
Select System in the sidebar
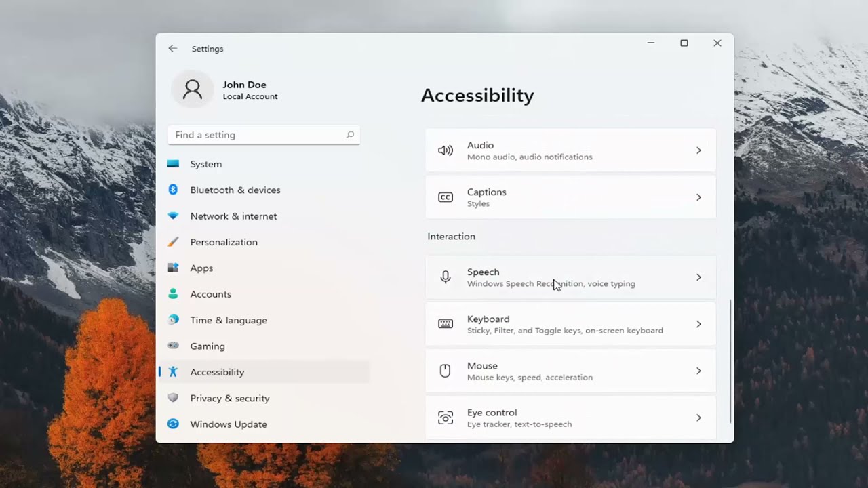pos(264,164)
